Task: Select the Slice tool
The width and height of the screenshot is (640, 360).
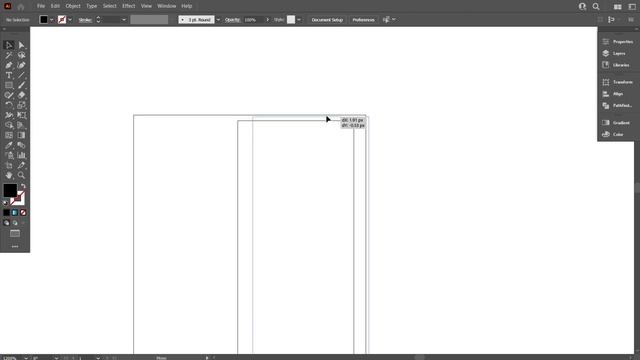Action: point(21,165)
